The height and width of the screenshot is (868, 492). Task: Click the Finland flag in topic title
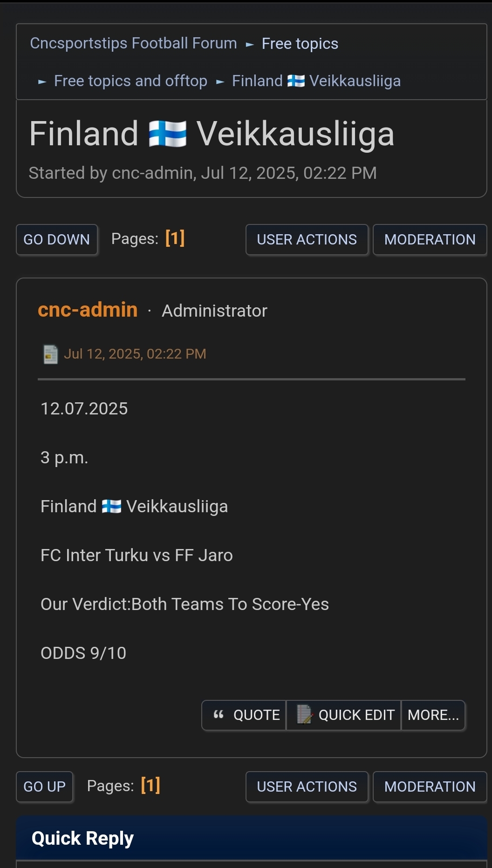[x=168, y=134]
